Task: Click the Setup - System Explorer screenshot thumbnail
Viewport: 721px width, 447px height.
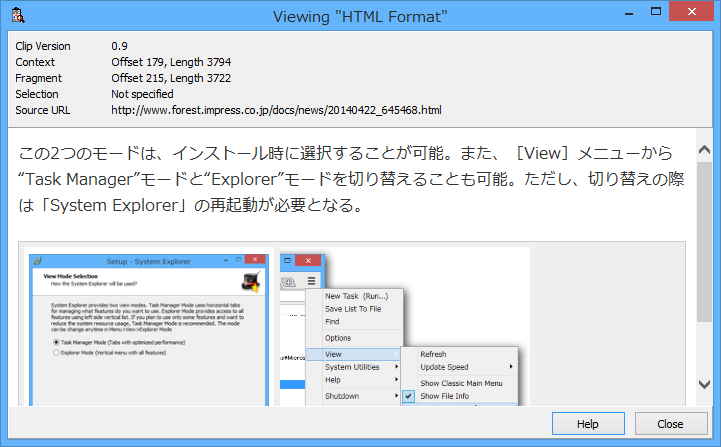Action: tap(149, 329)
